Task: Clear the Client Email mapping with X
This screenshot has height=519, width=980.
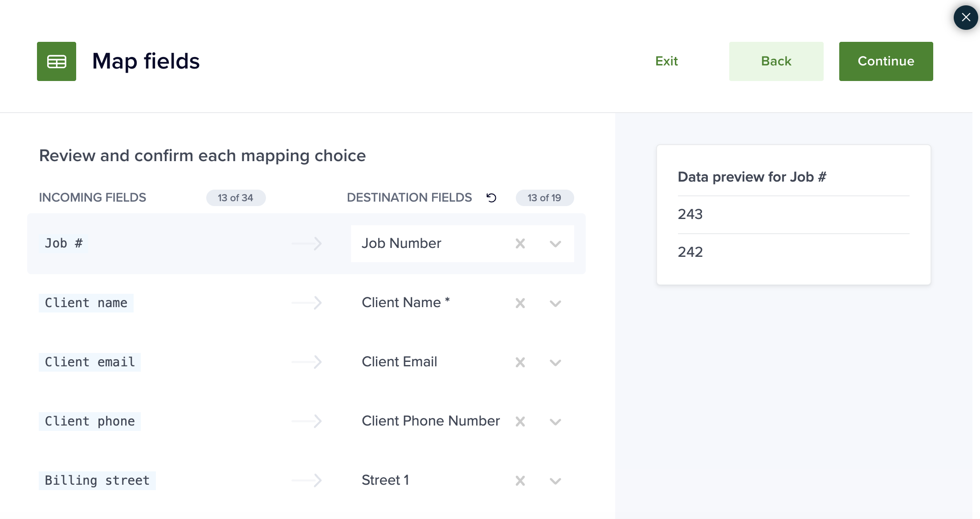Action: point(520,362)
